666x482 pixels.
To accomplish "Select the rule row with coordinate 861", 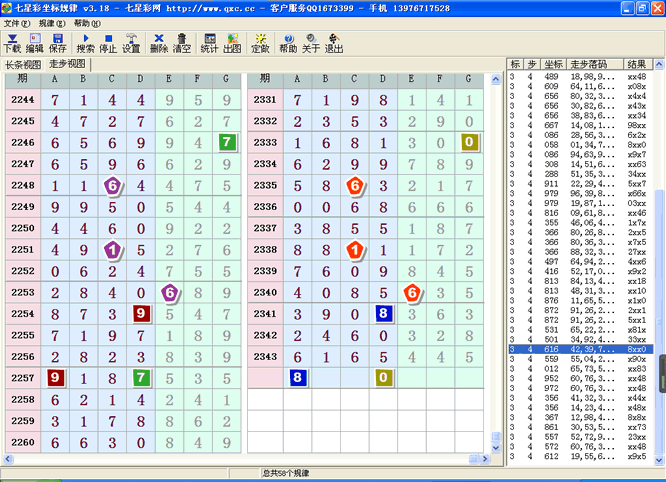I will 580,427.
